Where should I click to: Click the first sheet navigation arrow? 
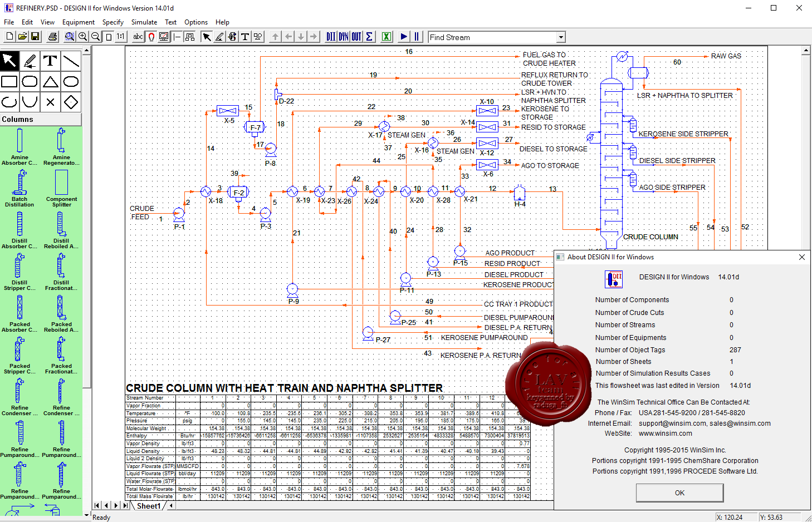[97, 506]
